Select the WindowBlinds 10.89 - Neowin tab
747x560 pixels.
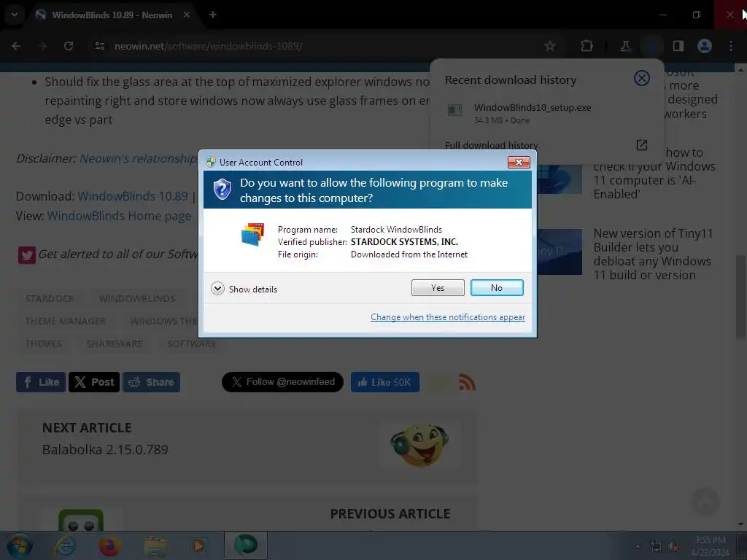112,15
